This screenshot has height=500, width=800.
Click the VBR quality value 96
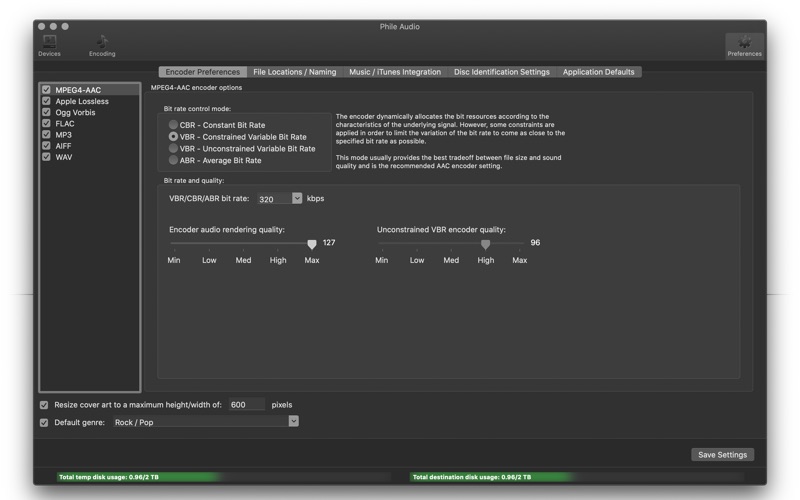click(535, 242)
